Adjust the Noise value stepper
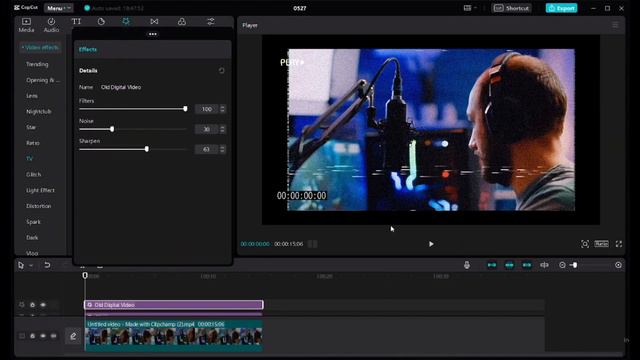 (x=222, y=129)
